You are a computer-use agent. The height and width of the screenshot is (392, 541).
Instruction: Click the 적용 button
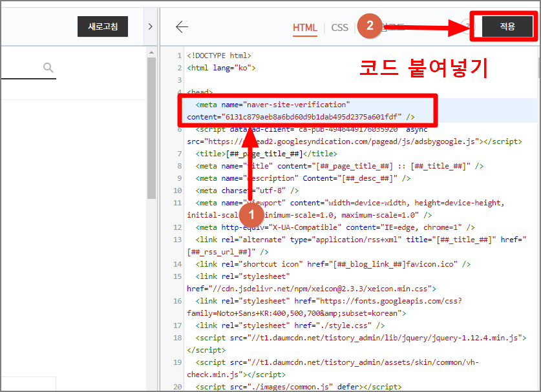point(507,26)
